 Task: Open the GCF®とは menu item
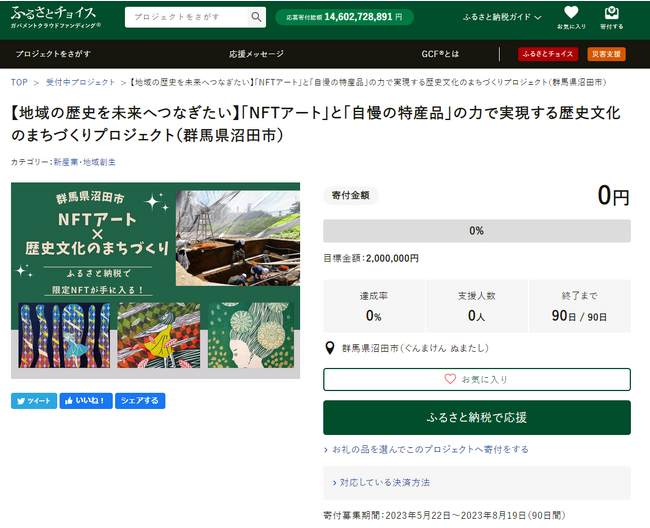(440, 54)
